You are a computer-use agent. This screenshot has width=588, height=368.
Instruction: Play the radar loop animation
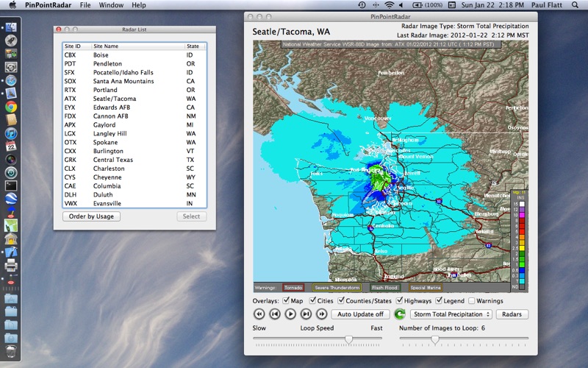290,314
